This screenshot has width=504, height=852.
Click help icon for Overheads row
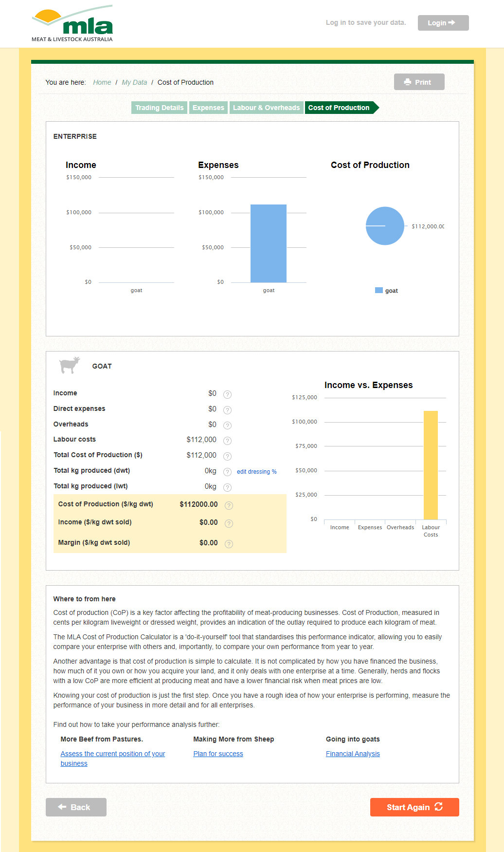(x=227, y=426)
